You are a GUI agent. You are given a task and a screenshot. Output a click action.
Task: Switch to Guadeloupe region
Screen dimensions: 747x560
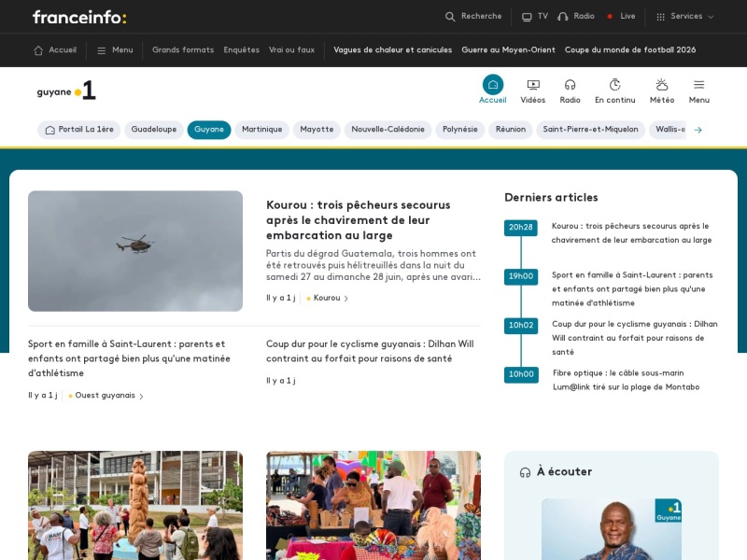(x=154, y=130)
